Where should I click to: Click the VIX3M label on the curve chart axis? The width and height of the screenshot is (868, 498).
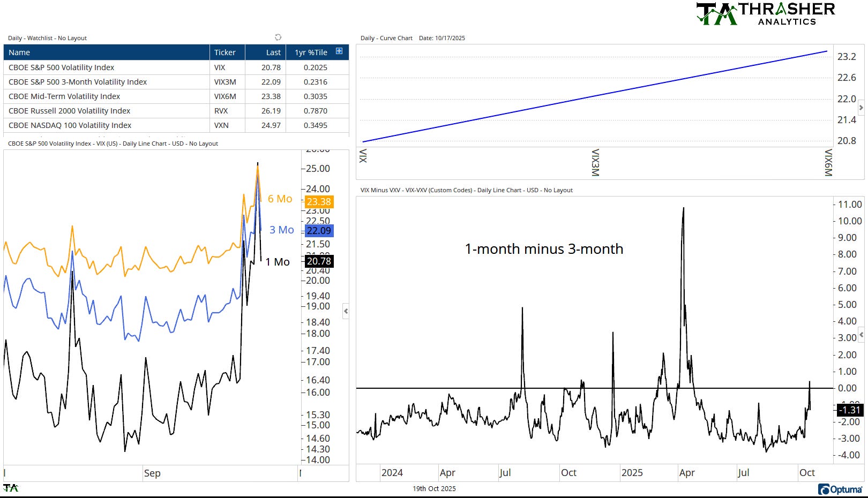(x=595, y=163)
